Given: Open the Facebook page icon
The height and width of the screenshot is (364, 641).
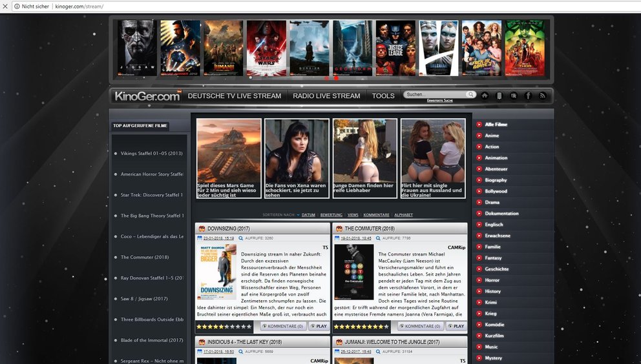Looking at the screenshot, I should (528, 96).
